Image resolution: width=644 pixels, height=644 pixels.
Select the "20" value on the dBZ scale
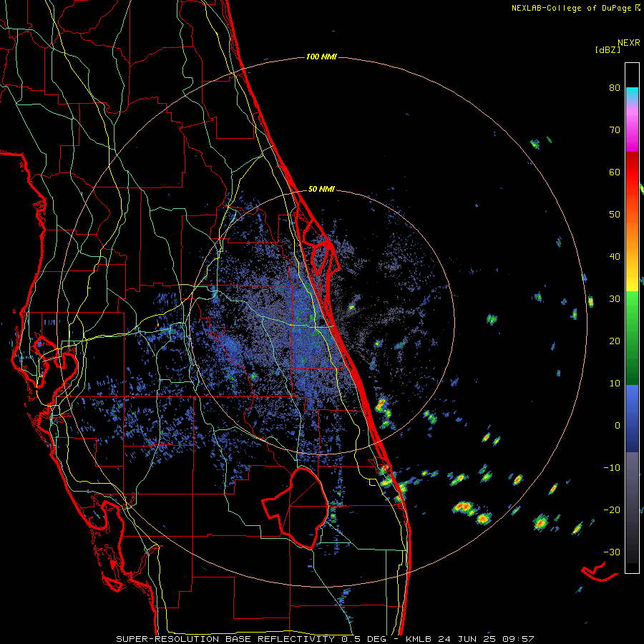coord(615,341)
